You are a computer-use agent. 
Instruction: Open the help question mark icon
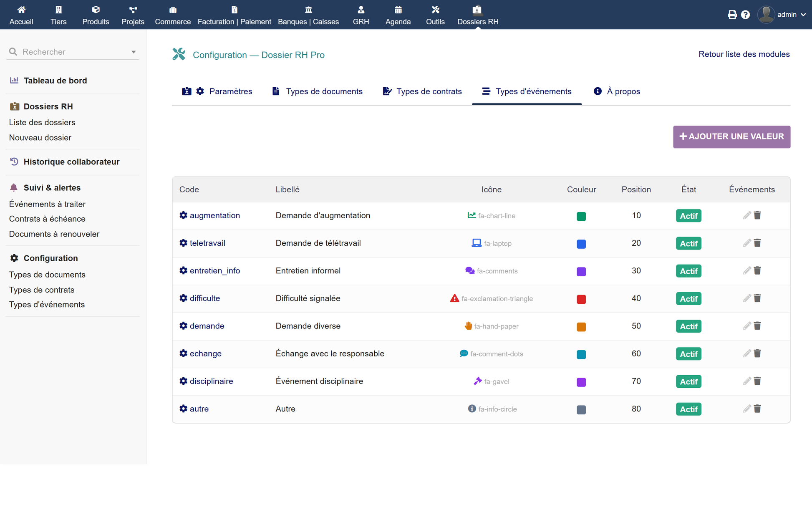745,15
